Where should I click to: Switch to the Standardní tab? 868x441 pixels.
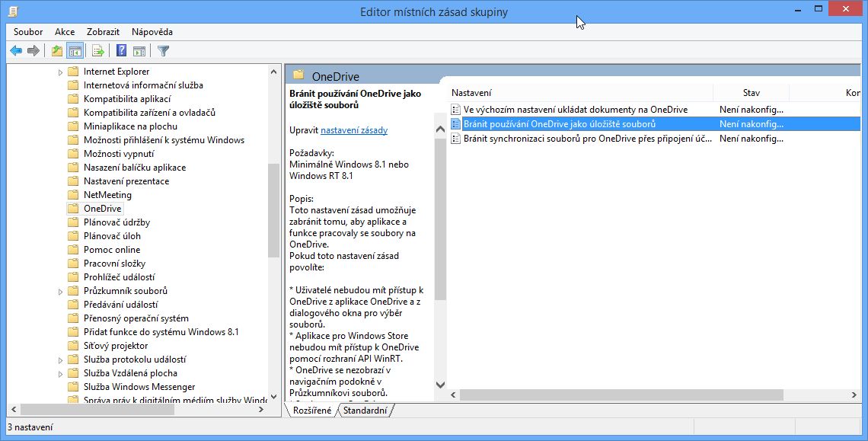(365, 411)
